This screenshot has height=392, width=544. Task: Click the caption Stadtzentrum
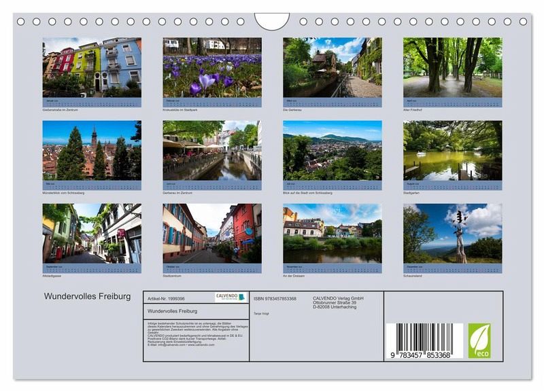pos(172,276)
